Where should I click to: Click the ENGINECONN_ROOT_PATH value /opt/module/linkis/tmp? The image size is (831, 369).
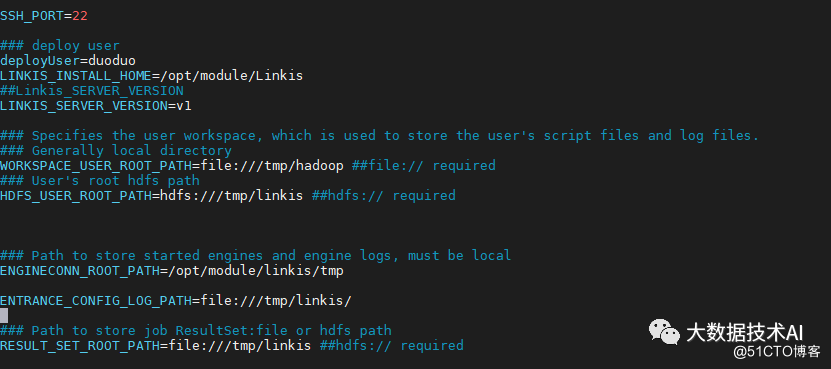(x=252, y=271)
